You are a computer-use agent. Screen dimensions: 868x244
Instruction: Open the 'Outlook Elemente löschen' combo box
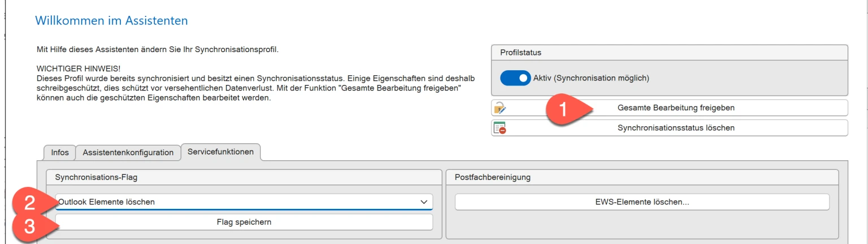pyautogui.click(x=237, y=202)
